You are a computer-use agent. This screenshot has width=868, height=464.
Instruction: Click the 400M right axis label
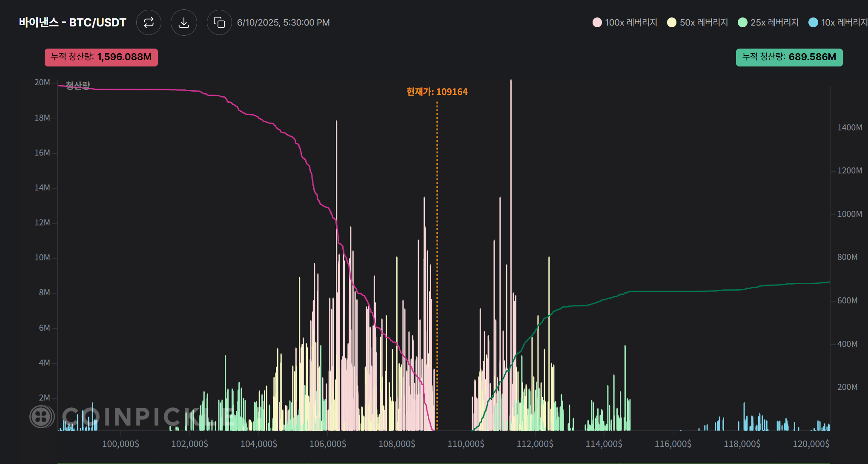(848, 344)
